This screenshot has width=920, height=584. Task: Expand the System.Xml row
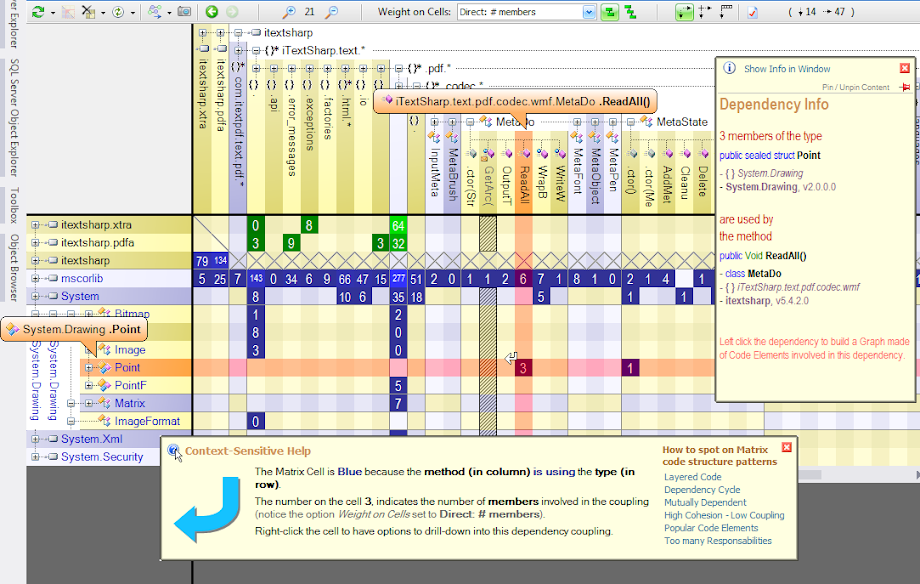click(35, 439)
